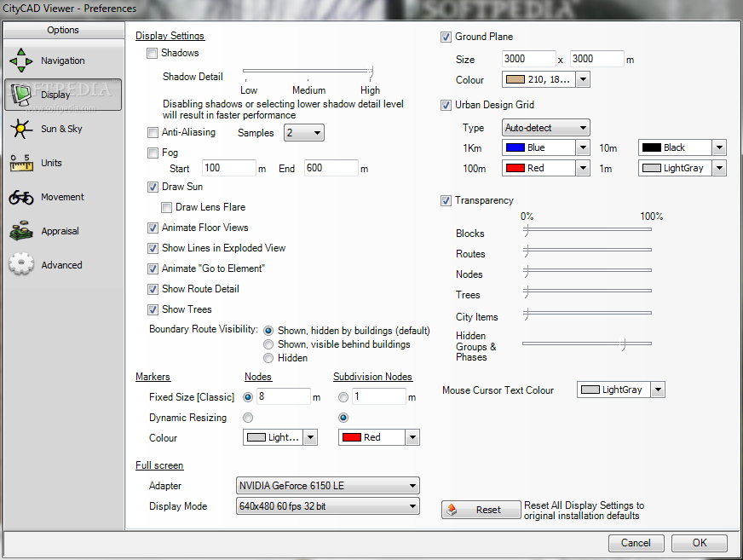The width and height of the screenshot is (743, 560).
Task: Click the Nodes fixed size field
Action: coord(284,396)
